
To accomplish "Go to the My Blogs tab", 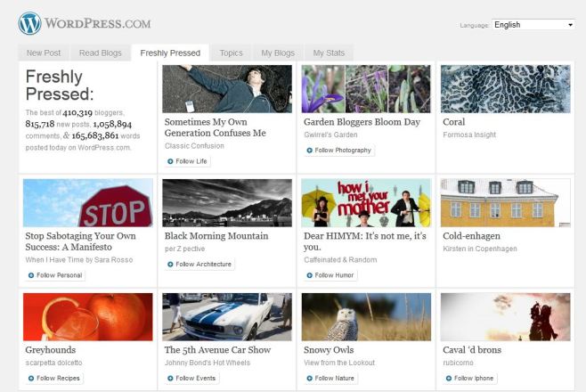I will click(277, 53).
